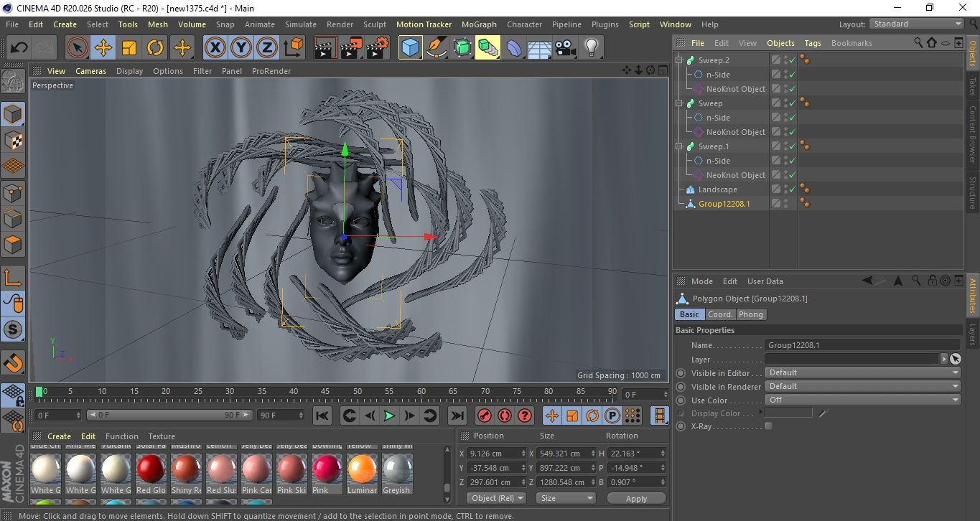Click the Undo arrow icon
The width and height of the screenshot is (980, 521).
[19, 48]
